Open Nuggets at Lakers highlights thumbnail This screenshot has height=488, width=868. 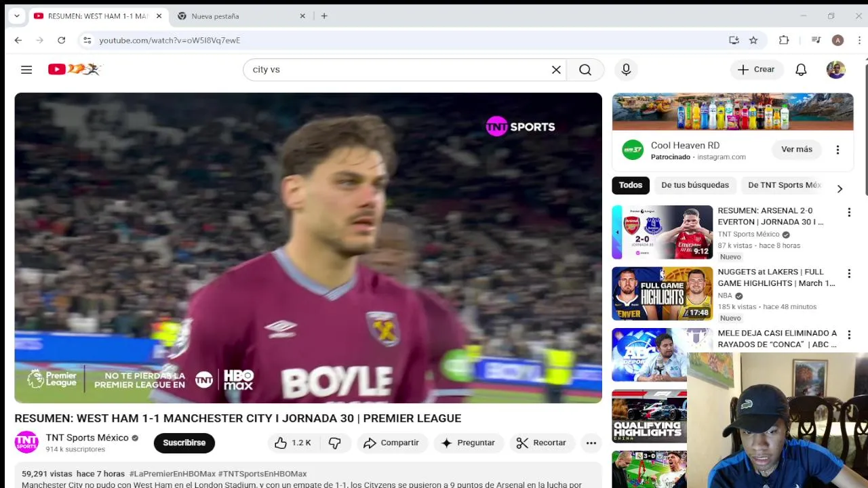click(x=663, y=293)
